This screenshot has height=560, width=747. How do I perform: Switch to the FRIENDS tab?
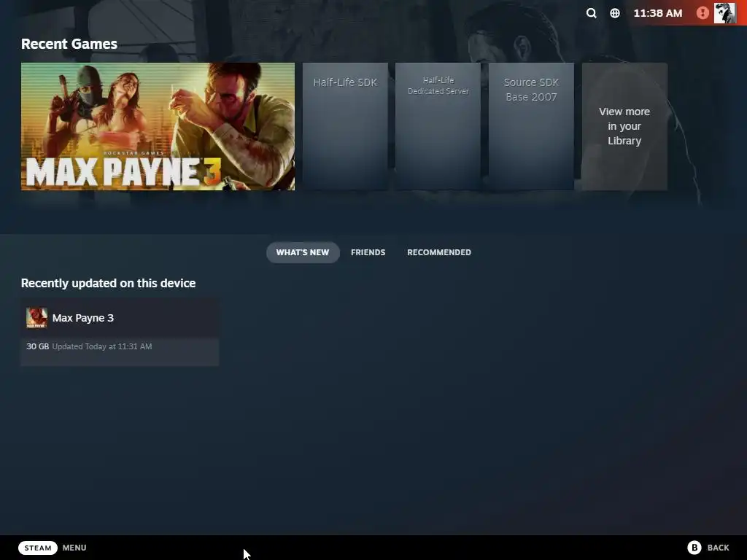click(368, 252)
